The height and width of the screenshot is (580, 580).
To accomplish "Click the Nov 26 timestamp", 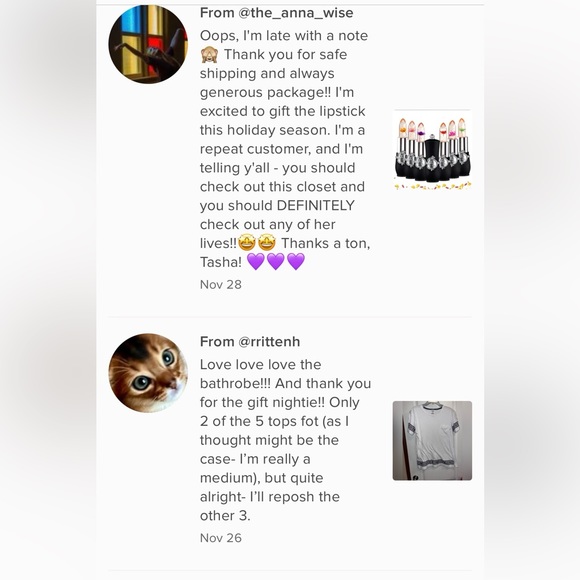I will (x=221, y=538).
